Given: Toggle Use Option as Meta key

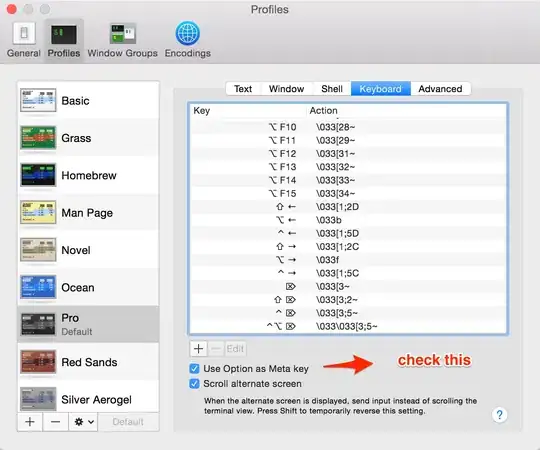Looking at the screenshot, I should tap(194, 369).
